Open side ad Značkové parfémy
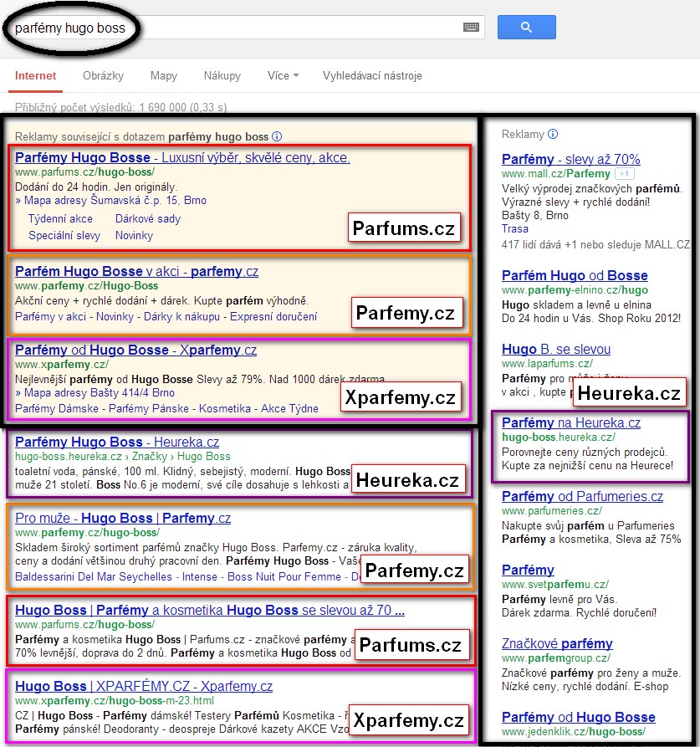Screen dimensions: 700x747 557,643
